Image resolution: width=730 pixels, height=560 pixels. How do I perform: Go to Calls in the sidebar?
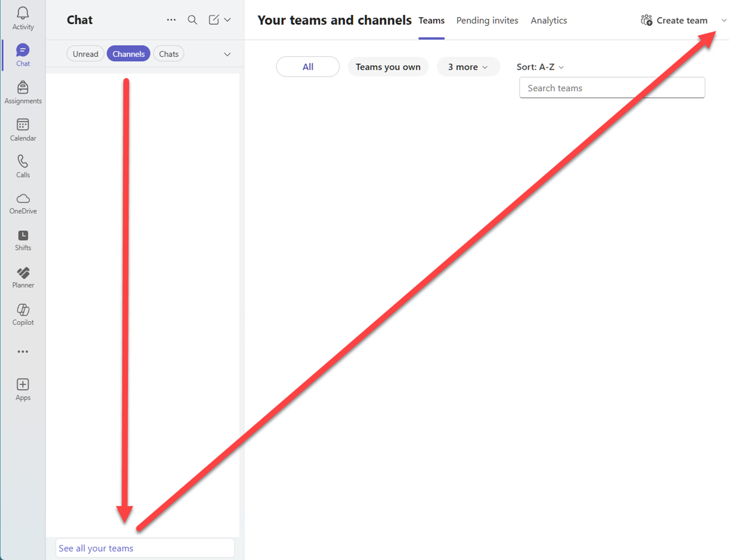click(x=23, y=166)
